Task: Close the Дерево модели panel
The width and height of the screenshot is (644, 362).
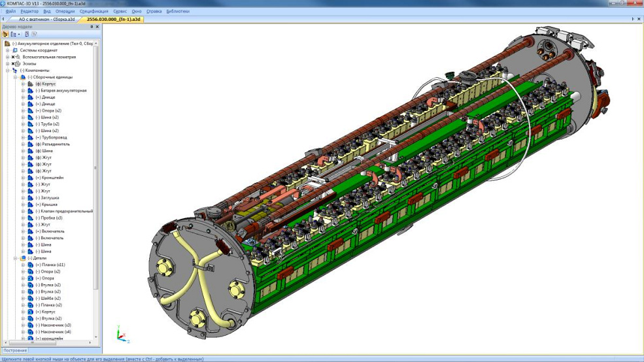Action: tap(97, 27)
